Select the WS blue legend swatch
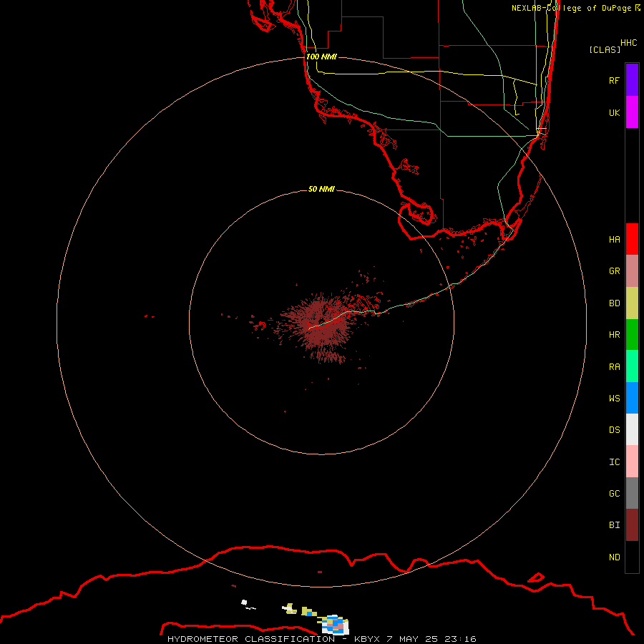Viewport: 644px width, 644px height. point(632,398)
